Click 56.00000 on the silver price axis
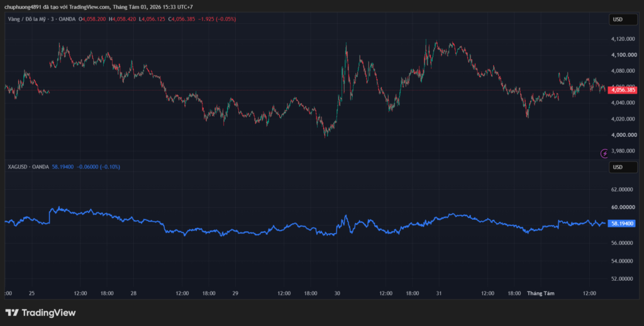The width and height of the screenshot is (644, 326). (622, 243)
